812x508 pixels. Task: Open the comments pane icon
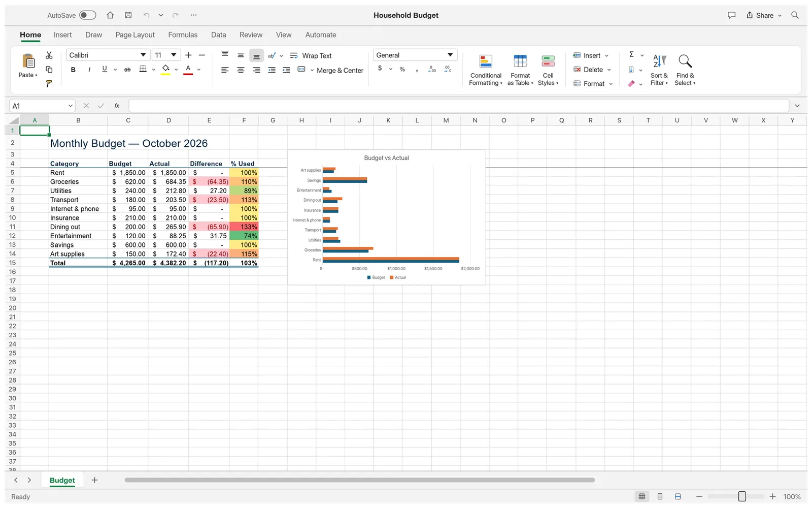(x=731, y=15)
